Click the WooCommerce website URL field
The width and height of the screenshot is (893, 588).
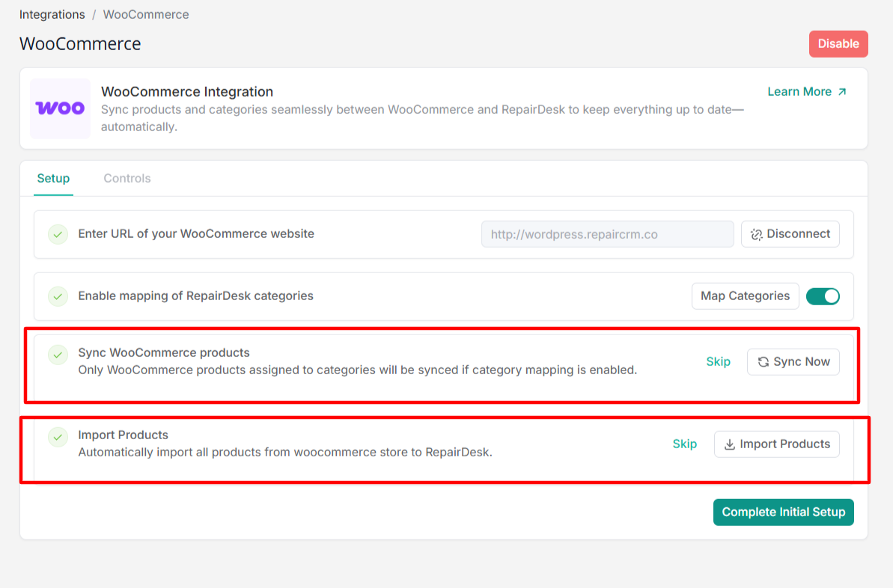[607, 234]
